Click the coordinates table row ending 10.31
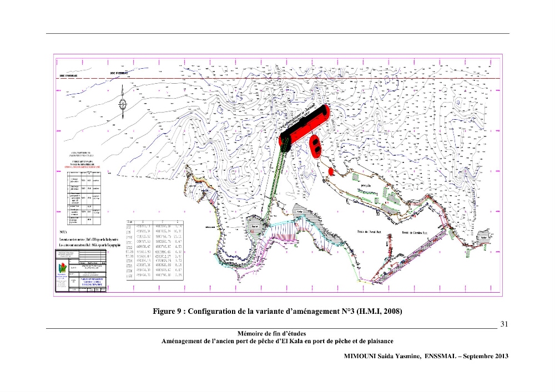Screen dimensions: 555x392 (x=155, y=232)
